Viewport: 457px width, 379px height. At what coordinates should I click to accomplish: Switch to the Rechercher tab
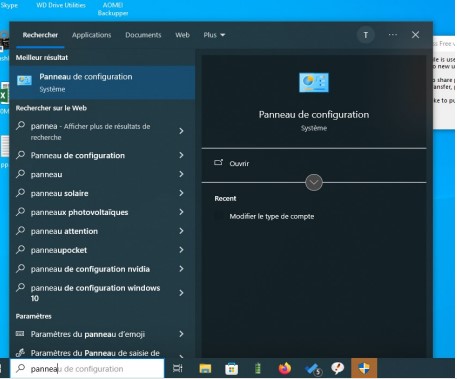40,35
